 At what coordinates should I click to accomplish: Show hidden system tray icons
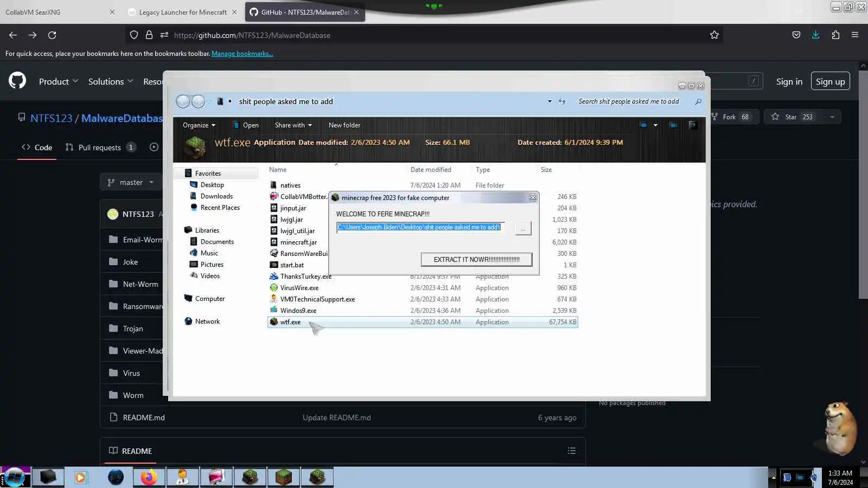[x=773, y=478]
